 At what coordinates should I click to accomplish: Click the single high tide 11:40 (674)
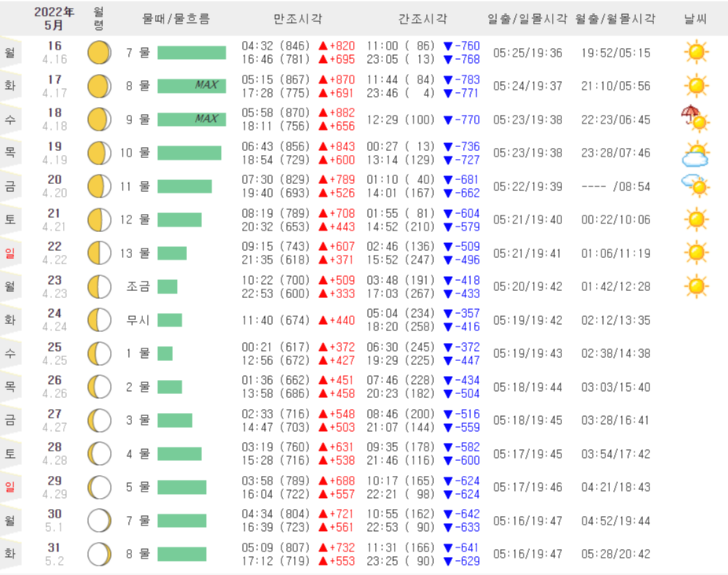pos(275,320)
